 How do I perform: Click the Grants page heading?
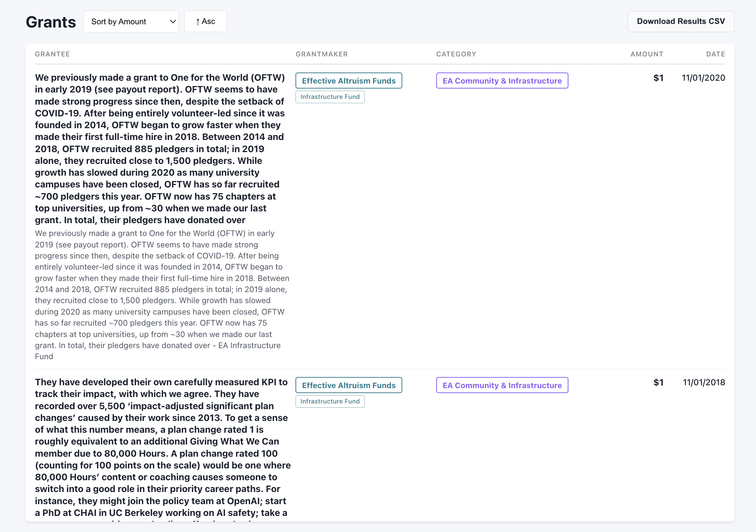point(51,22)
